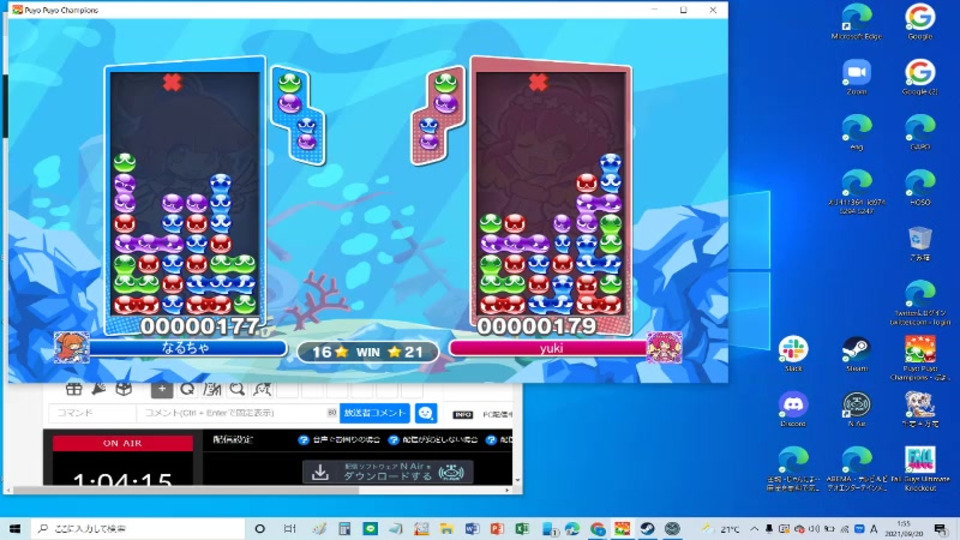Open PowerPoint from the taskbar
This screenshot has width=960, height=540.
coord(497,528)
